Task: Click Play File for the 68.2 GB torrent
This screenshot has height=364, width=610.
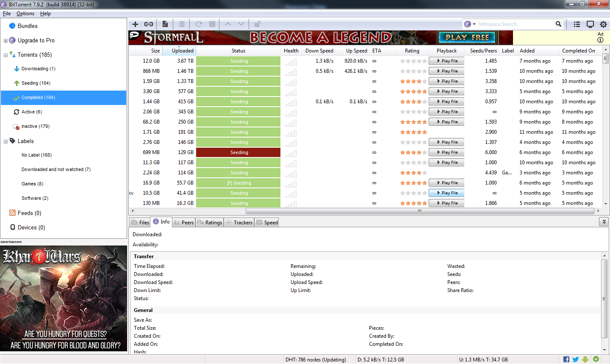Action: tap(446, 122)
